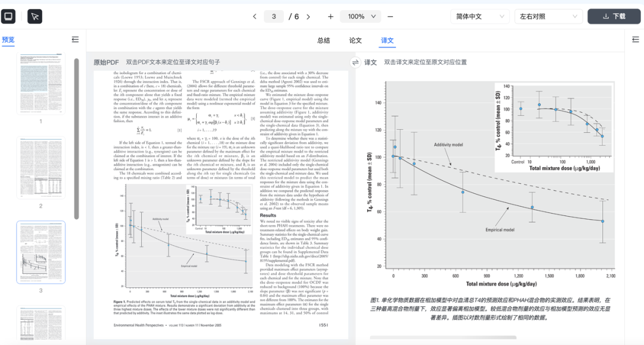The height and width of the screenshot is (345, 644).
Task: Open the 简体中文 language dropdown
Action: [479, 17]
